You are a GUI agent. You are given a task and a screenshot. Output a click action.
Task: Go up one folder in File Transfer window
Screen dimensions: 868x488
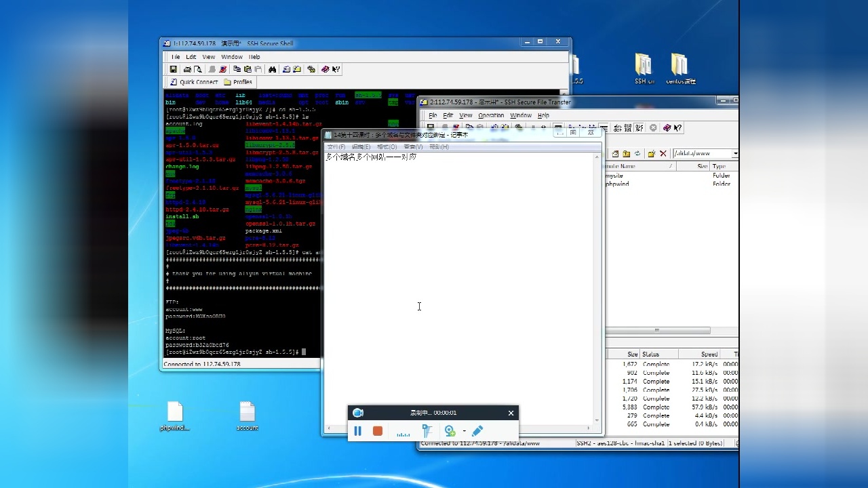pos(627,154)
